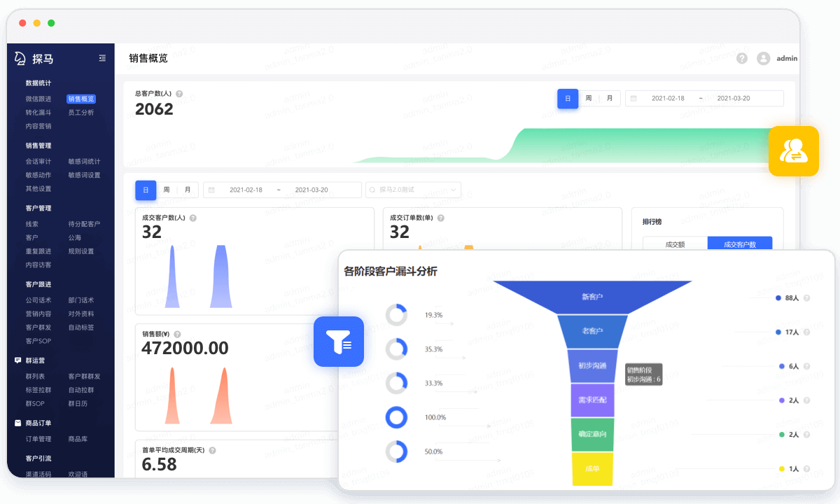The width and height of the screenshot is (840, 504).
Task: Click the yellow customer transfer icon badge
Action: [794, 150]
